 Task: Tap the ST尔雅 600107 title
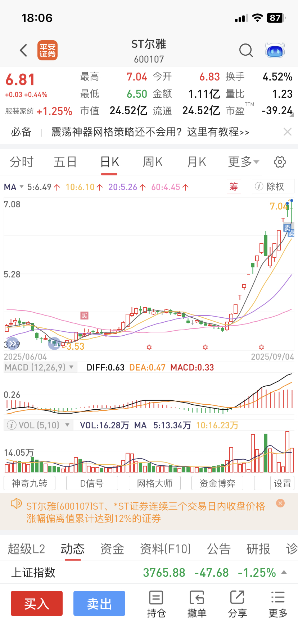(149, 51)
